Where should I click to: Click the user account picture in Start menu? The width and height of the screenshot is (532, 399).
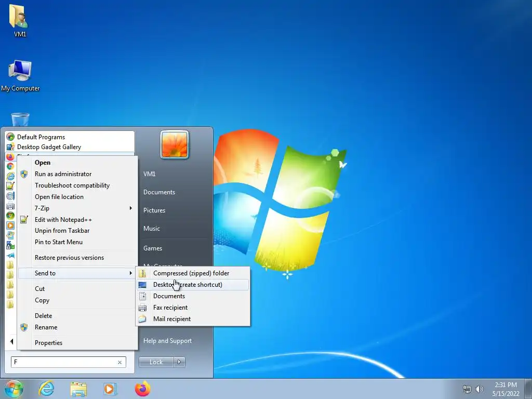(175, 144)
